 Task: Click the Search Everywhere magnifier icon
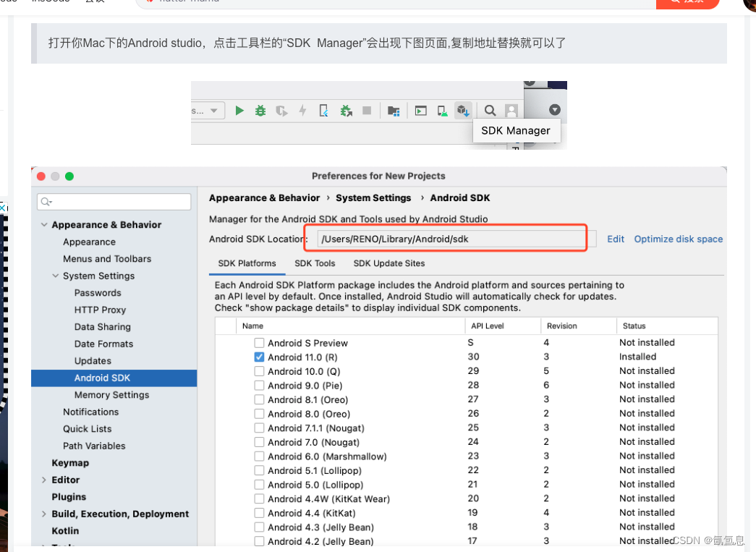tap(490, 111)
